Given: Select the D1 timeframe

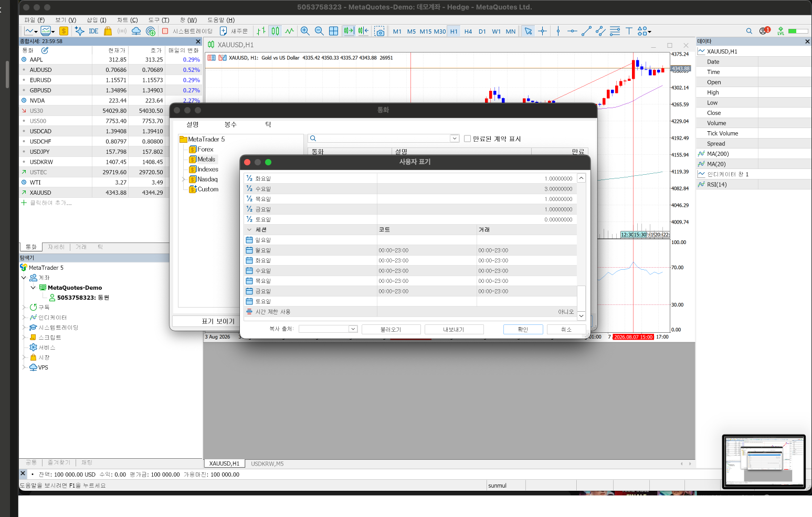Looking at the screenshot, I should [x=482, y=31].
